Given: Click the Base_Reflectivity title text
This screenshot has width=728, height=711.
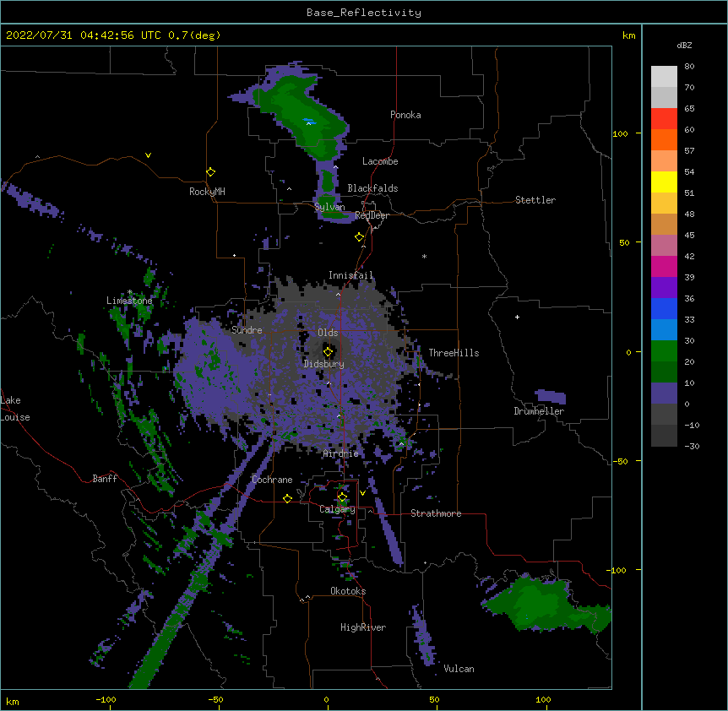Looking at the screenshot, I should click(x=364, y=13).
